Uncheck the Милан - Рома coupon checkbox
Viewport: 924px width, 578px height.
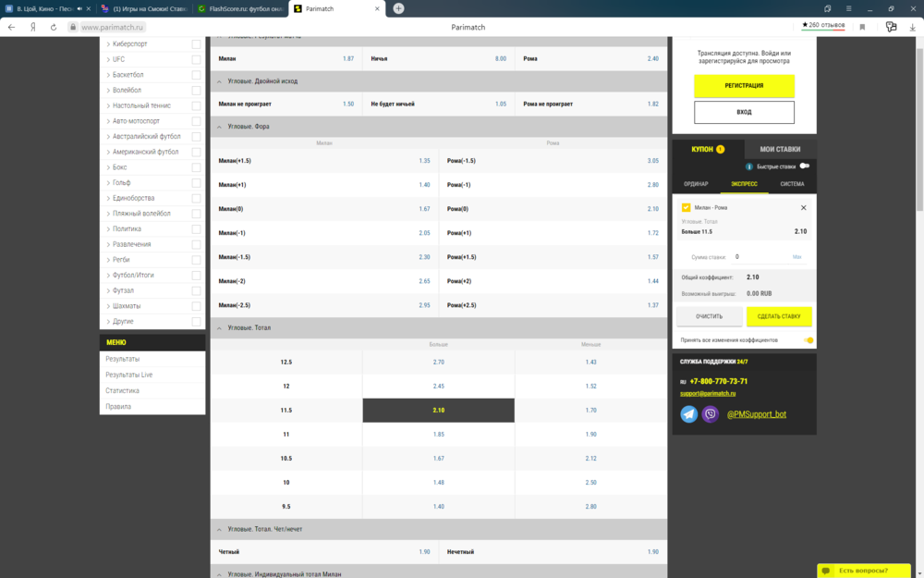coord(686,207)
